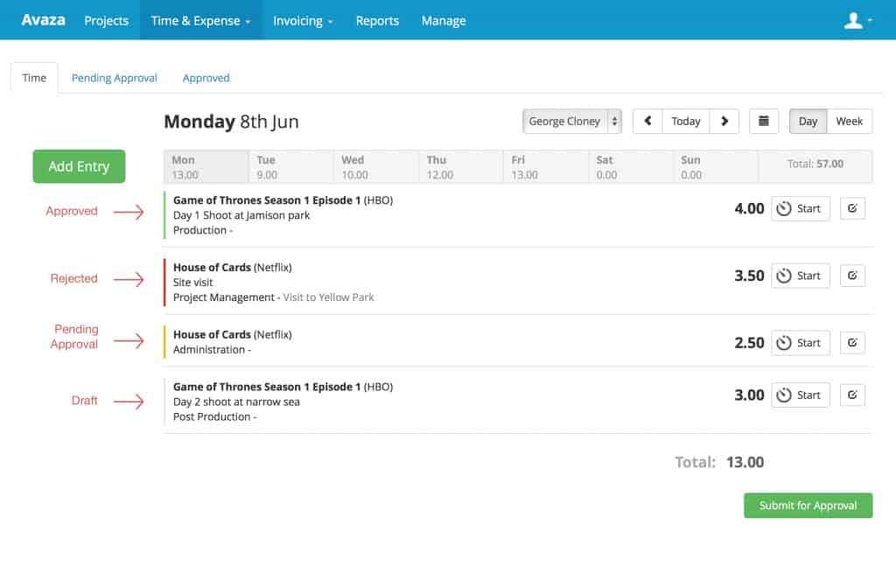Open the user profile icon
The height and width of the screenshot is (588, 896).
click(x=853, y=20)
